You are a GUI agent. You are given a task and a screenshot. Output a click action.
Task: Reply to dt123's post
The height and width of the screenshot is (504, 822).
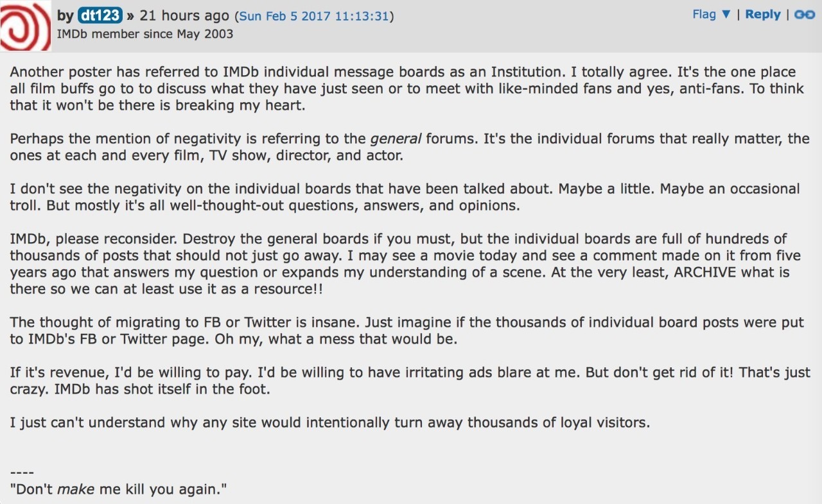[762, 15]
